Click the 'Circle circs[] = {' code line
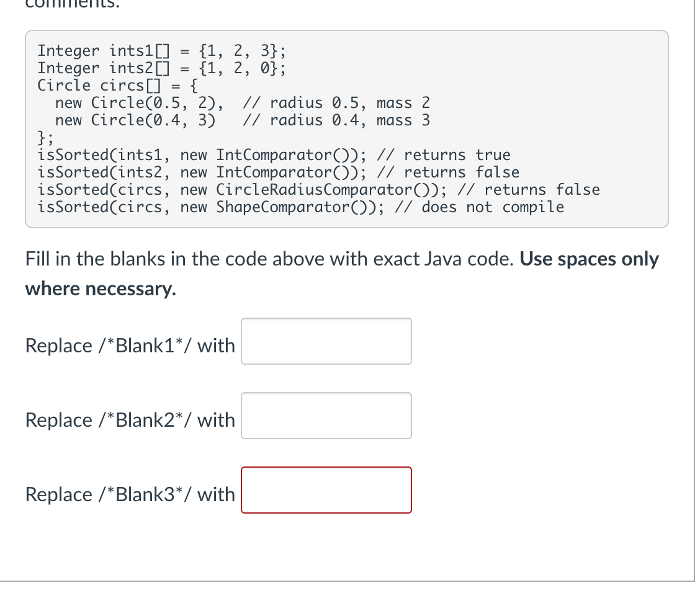 tap(117, 86)
